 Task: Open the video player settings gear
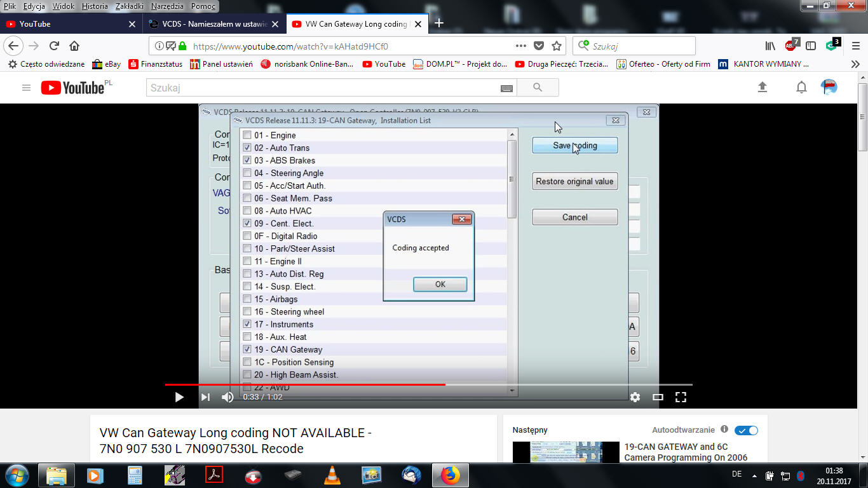(635, 397)
